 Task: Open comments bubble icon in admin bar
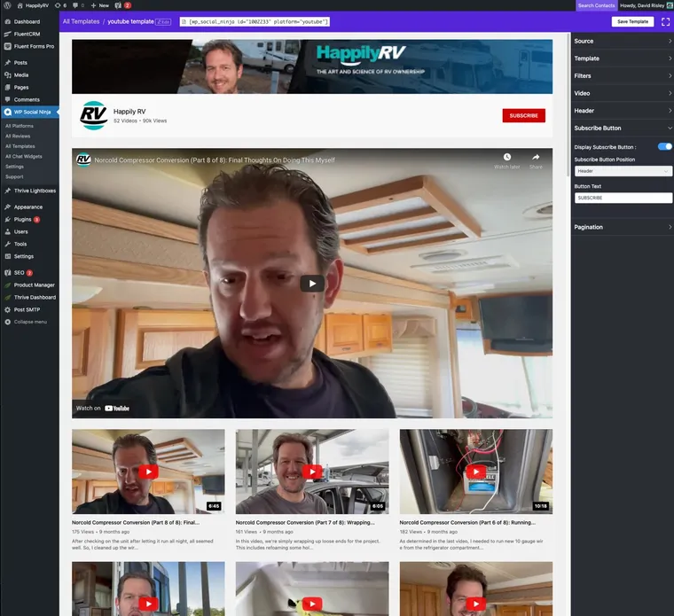[x=75, y=5]
